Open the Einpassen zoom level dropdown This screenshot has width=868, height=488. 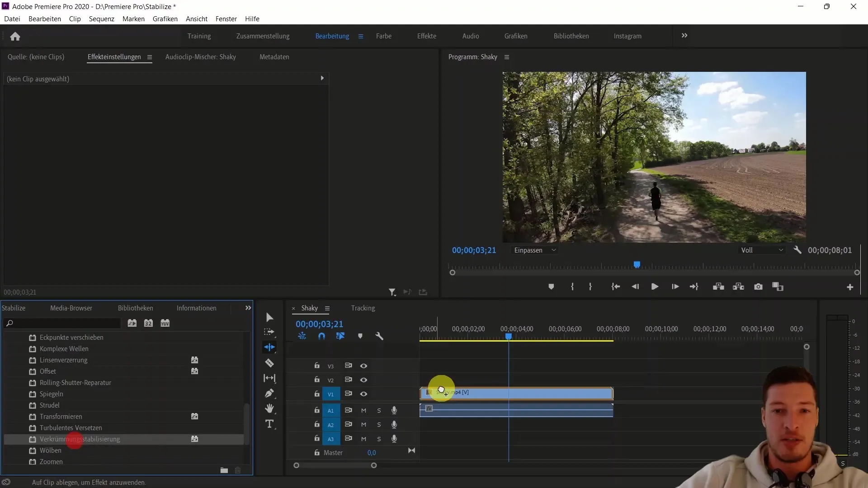point(535,250)
